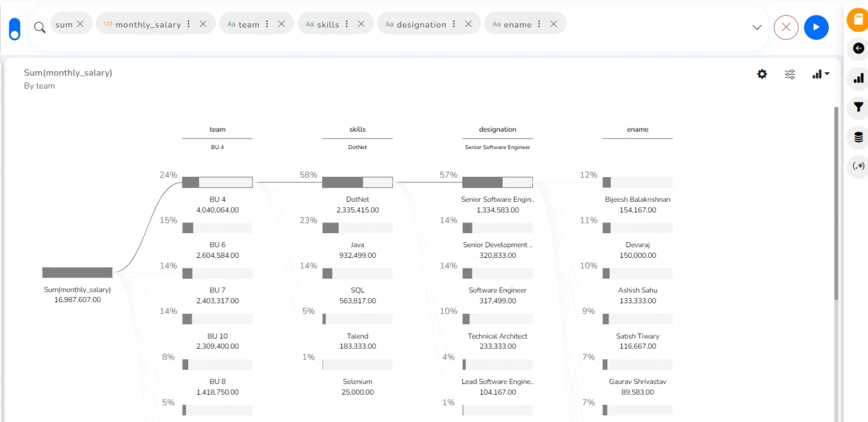Viewport: 868px width, 422px height.
Task: Click the Java skills bar
Action: pos(357,228)
